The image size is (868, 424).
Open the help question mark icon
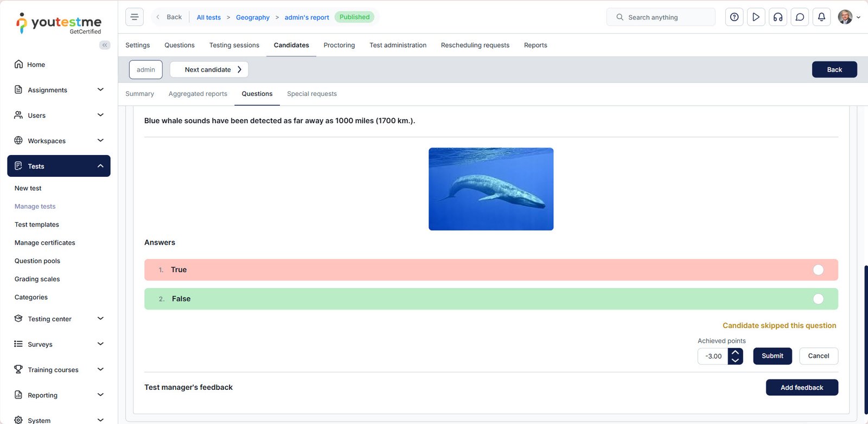pyautogui.click(x=734, y=17)
